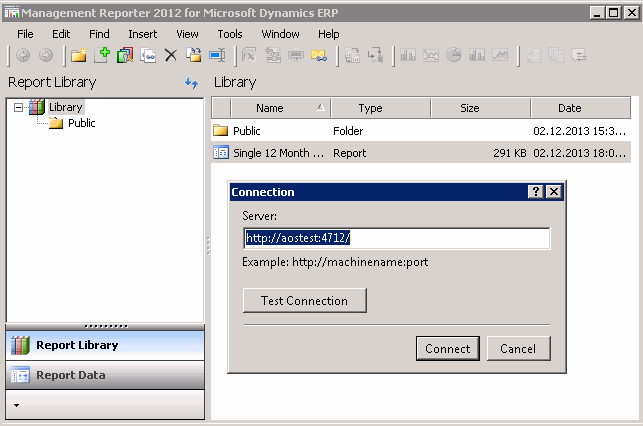Click the blue refresh arrows in Report Library header
The width and height of the screenshot is (643, 426).
tap(192, 83)
